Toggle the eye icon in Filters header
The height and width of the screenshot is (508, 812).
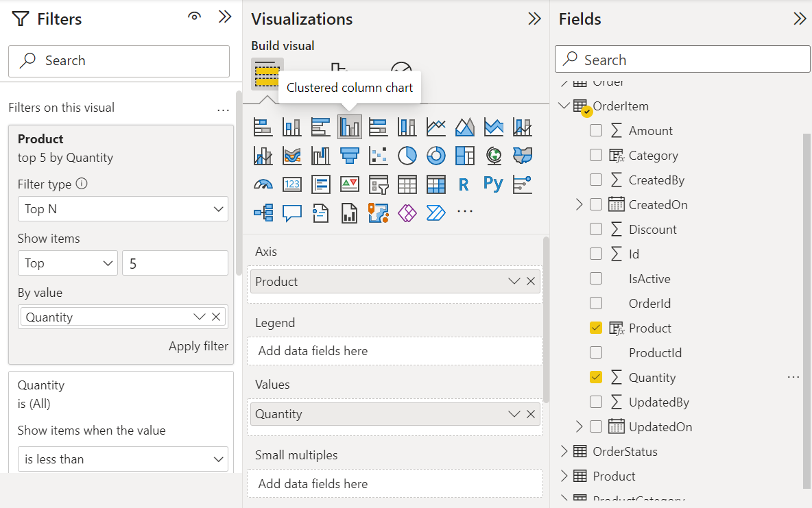tap(195, 18)
